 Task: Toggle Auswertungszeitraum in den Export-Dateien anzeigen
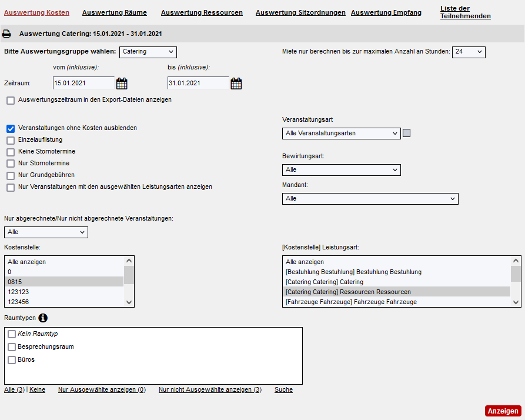tap(11, 100)
